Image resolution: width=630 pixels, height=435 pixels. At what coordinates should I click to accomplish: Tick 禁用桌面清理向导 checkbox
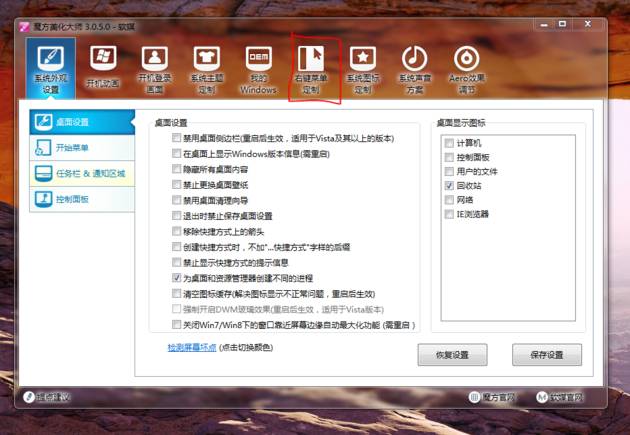176,200
